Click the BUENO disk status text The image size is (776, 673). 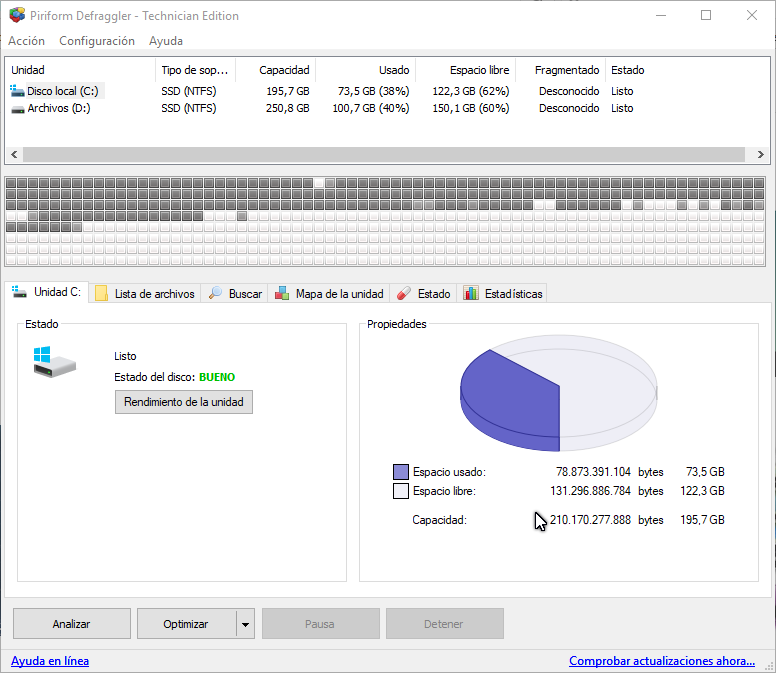pos(217,377)
